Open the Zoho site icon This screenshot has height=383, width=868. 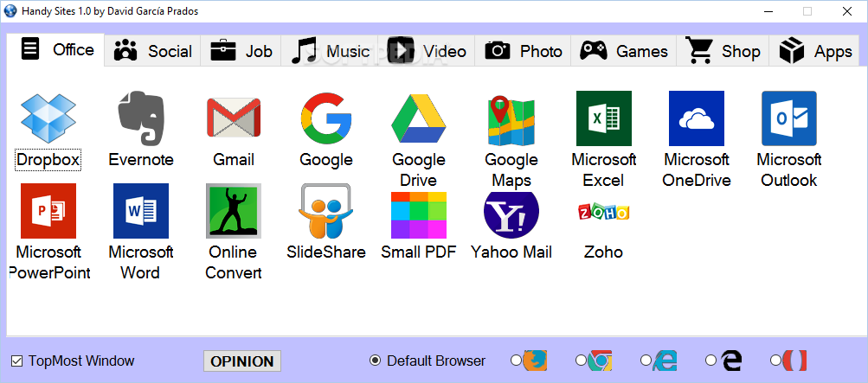pos(604,212)
